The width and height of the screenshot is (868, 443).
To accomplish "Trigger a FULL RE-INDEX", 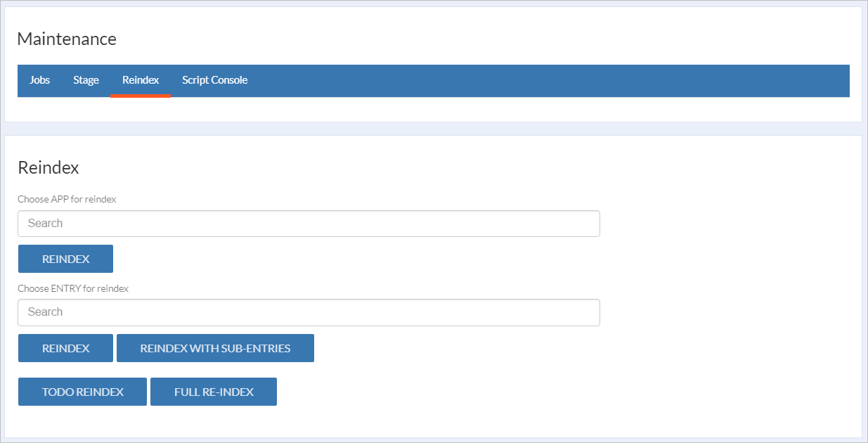I will tap(213, 391).
